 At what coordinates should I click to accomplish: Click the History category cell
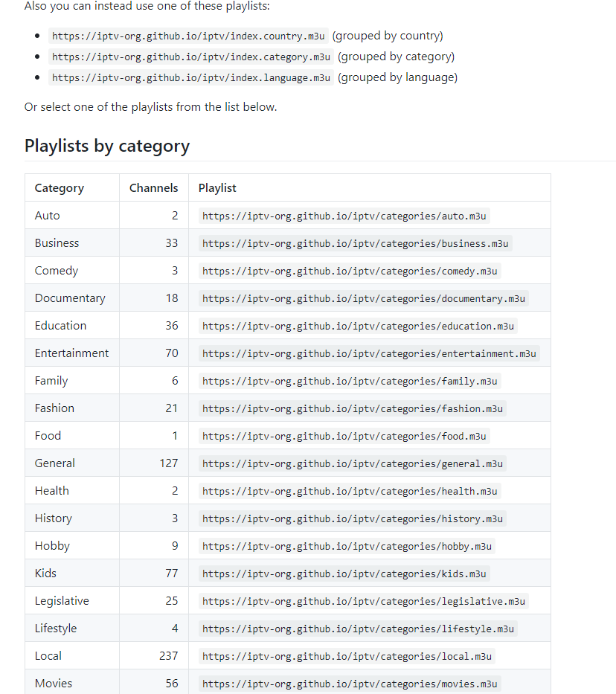54,518
